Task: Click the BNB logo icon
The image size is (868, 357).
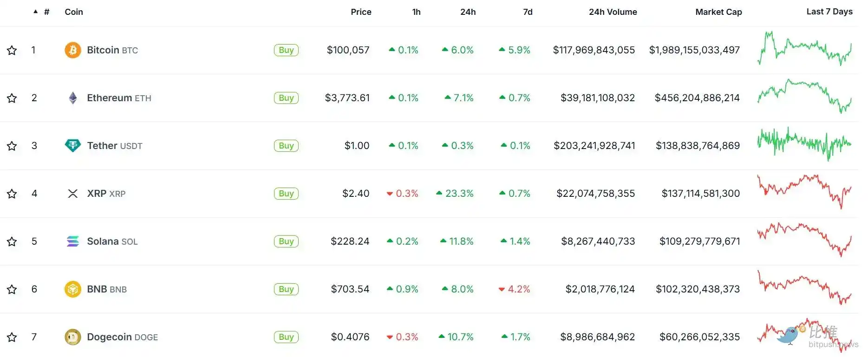Action: pos(72,289)
